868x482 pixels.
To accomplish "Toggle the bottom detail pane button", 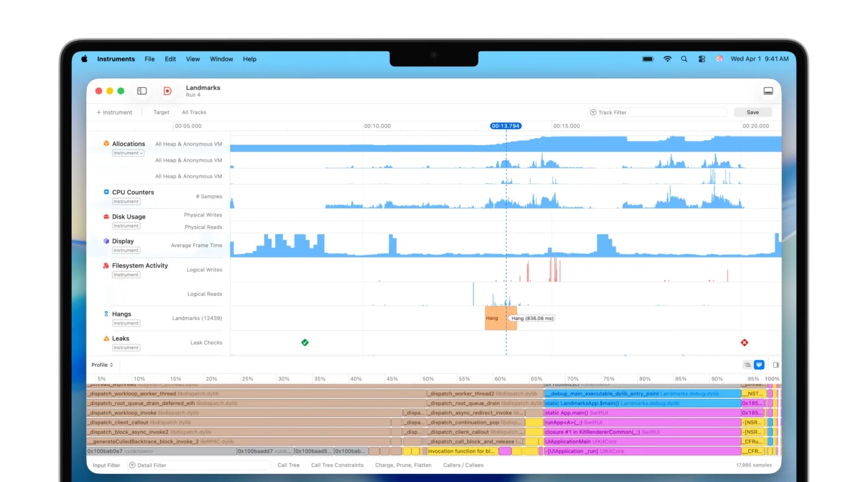I will [x=768, y=91].
